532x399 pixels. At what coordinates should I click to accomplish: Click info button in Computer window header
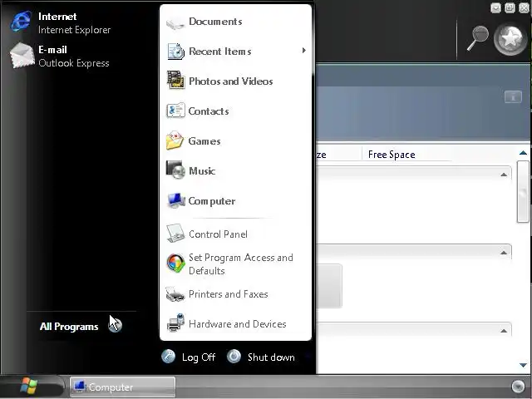tap(513, 97)
